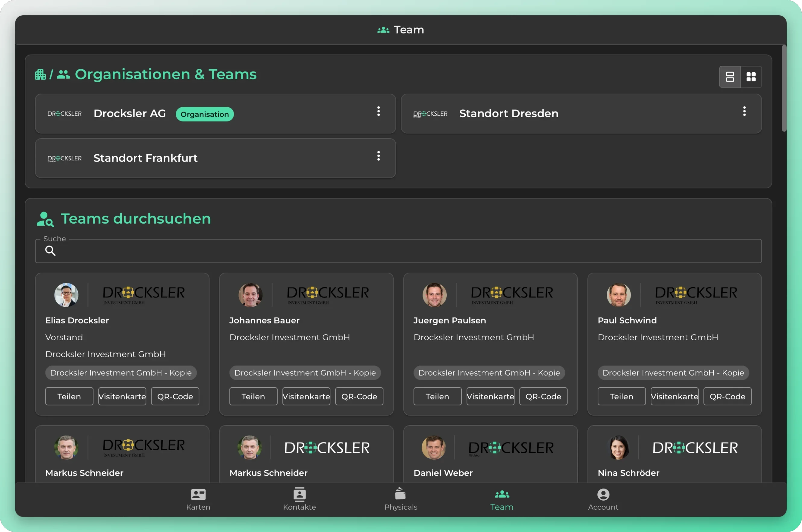
Task: Open Visitenkarte for Johannes Bauer
Action: (306, 396)
